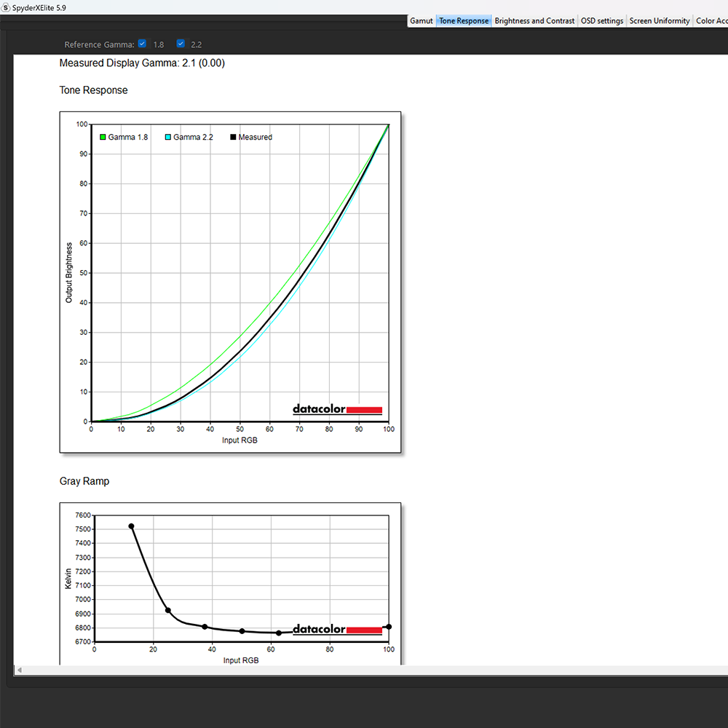
Task: Open the Brightness and Contrast tab
Action: point(534,21)
